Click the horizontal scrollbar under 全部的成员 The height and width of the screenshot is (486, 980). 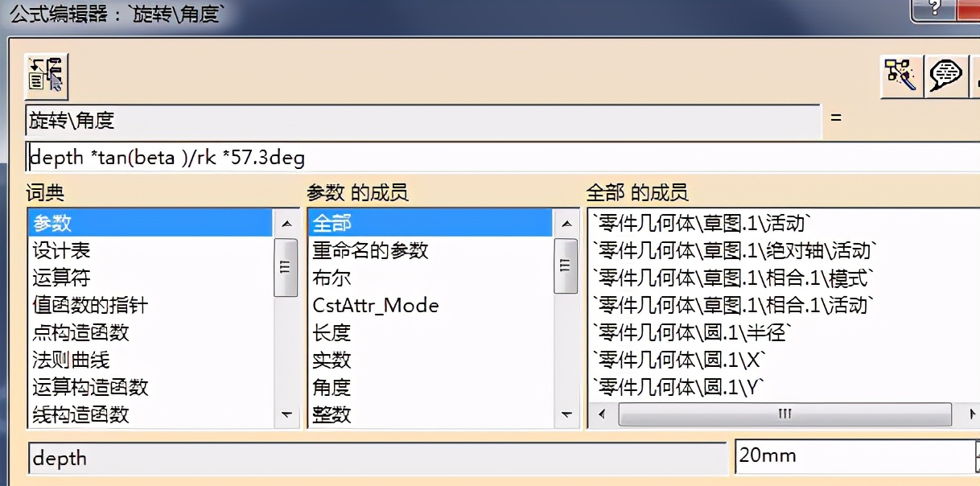pyautogui.click(x=784, y=413)
